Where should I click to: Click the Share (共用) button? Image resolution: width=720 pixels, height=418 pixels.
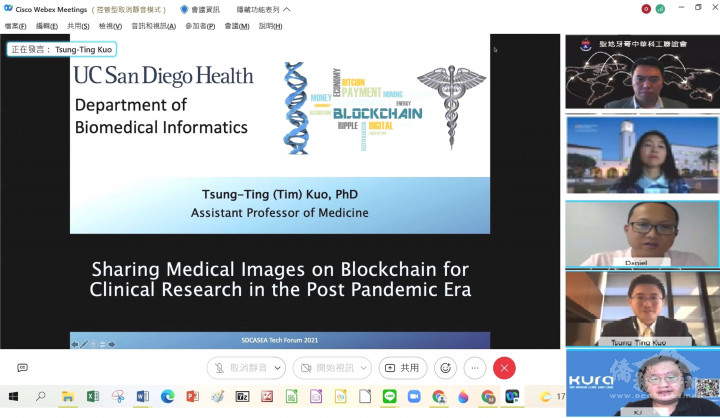pyautogui.click(x=403, y=368)
